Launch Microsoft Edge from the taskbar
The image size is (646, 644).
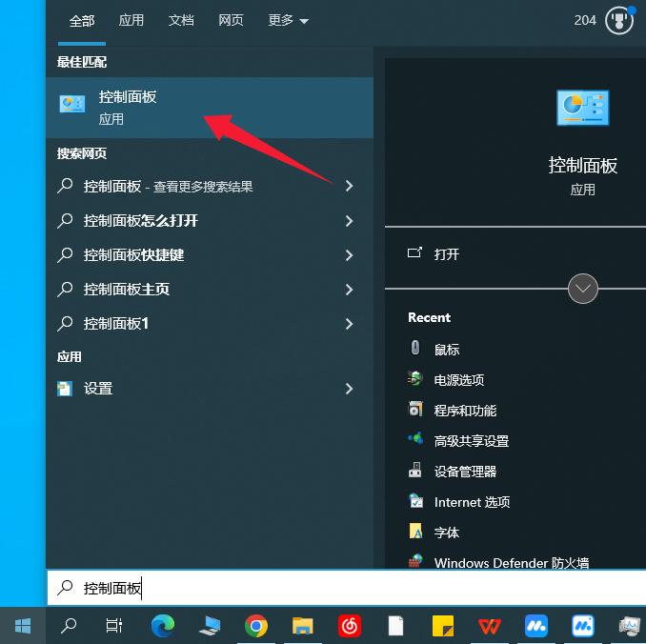(163, 626)
